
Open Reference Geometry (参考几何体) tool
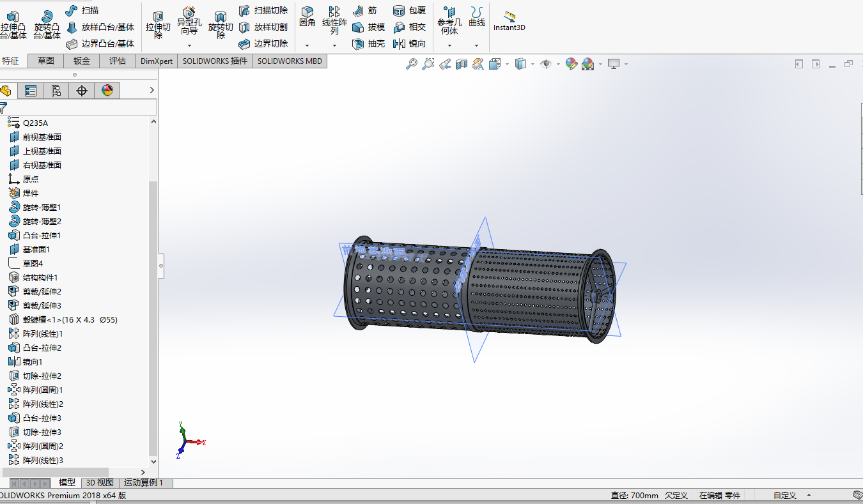coord(449,20)
